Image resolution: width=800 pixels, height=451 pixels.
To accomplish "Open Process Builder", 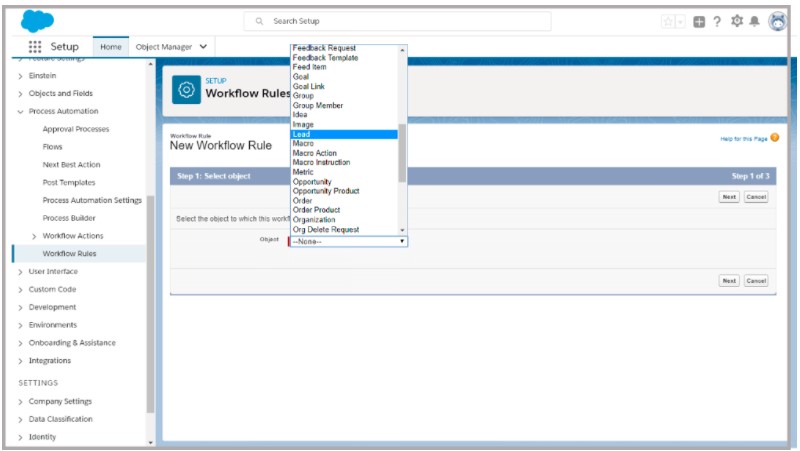I will click(x=69, y=218).
